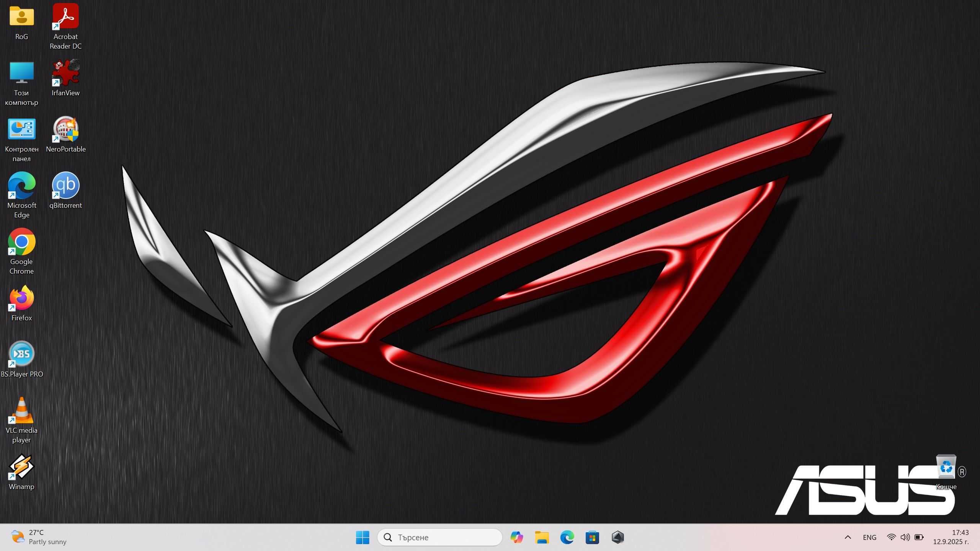Open Microsoft Store from the taskbar
This screenshot has height=551, width=980.
[592, 537]
